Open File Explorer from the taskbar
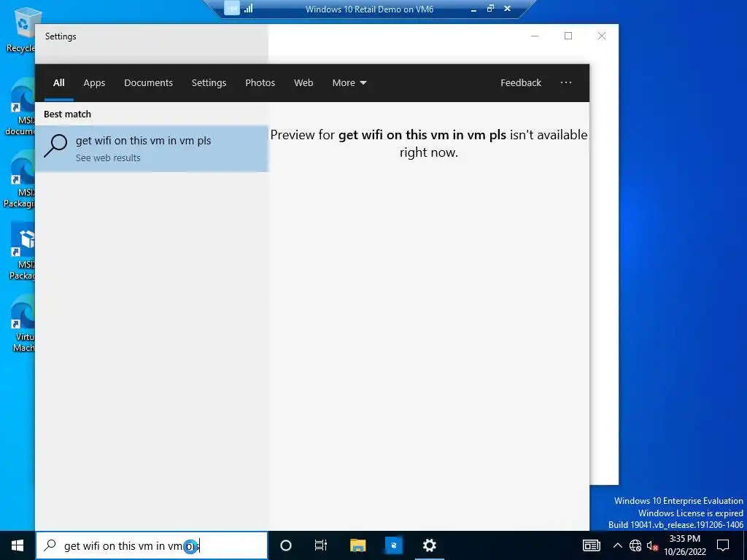This screenshot has width=747, height=560. coord(357,545)
